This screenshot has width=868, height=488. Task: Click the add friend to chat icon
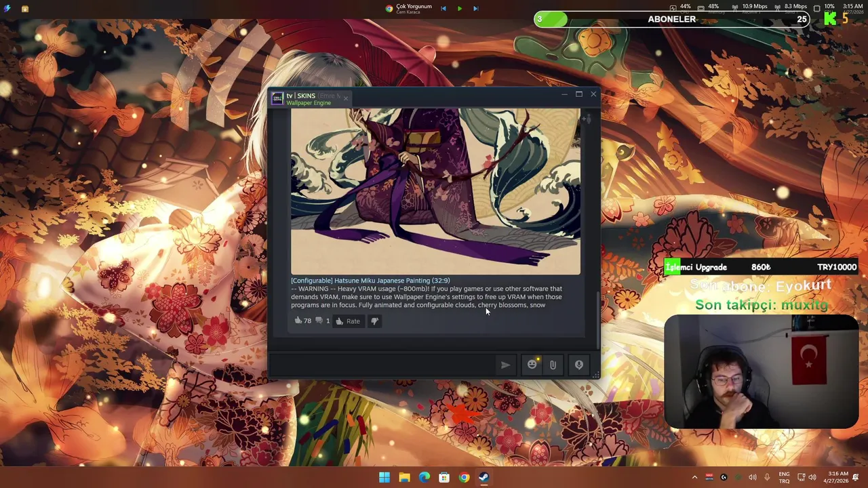click(587, 119)
